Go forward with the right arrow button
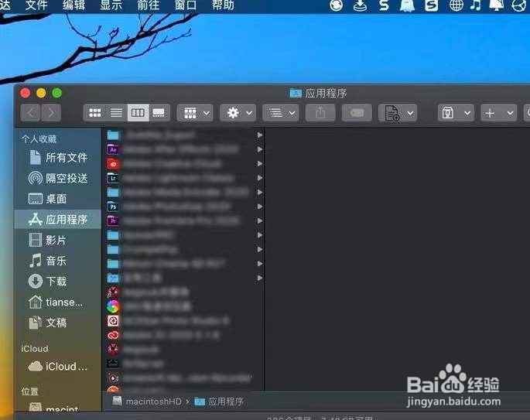Image resolution: width=530 pixels, height=420 pixels. pos(51,112)
